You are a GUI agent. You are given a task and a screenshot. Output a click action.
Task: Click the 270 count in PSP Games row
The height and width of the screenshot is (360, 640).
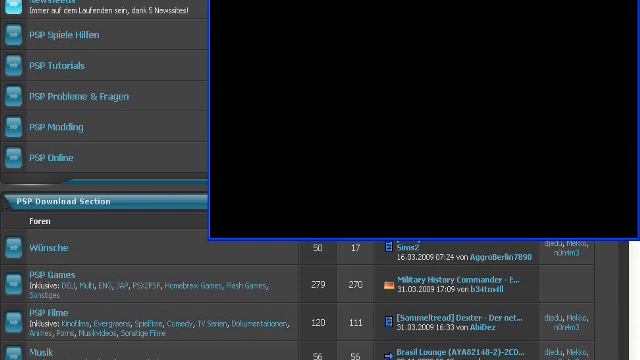[x=356, y=284]
